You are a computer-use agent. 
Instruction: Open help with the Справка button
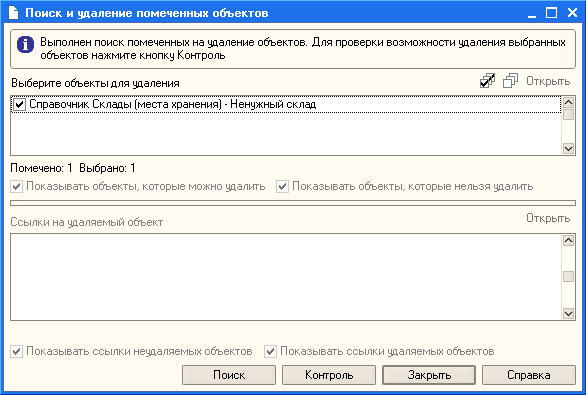[529, 375]
